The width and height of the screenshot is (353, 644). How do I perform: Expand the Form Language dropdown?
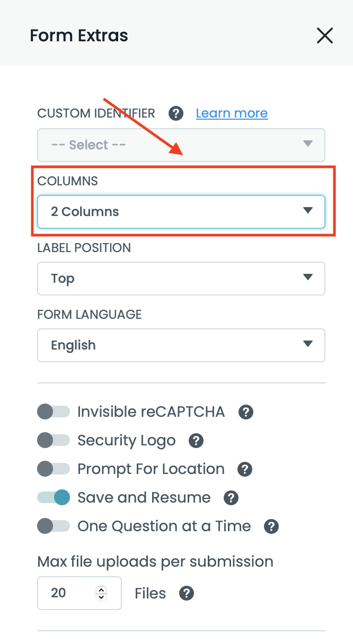tap(181, 345)
